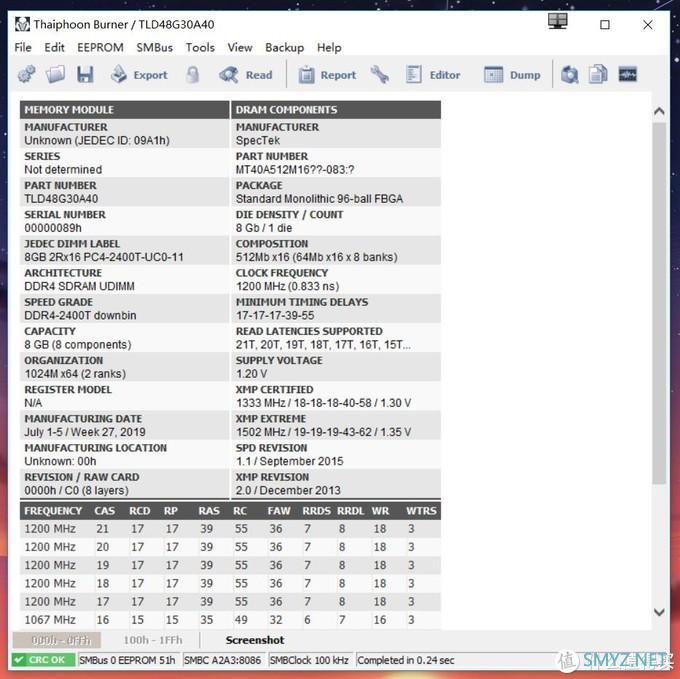
Task: Click the 1067 MHz timing row
Action: (x=230, y=620)
